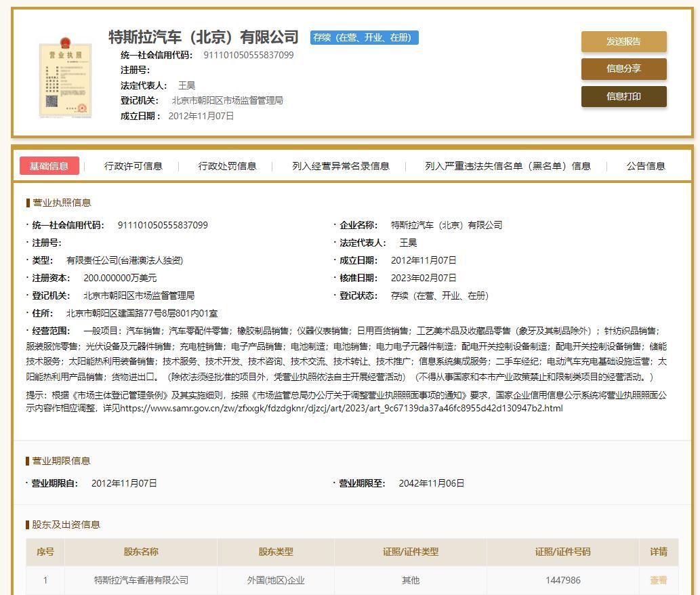
Task: Select the 基础信息 tab
Action: point(49,166)
